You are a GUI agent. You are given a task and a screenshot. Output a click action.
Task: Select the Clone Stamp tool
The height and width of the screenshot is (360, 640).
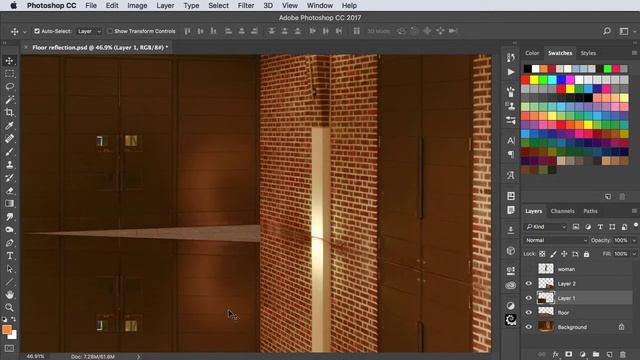pyautogui.click(x=9, y=165)
